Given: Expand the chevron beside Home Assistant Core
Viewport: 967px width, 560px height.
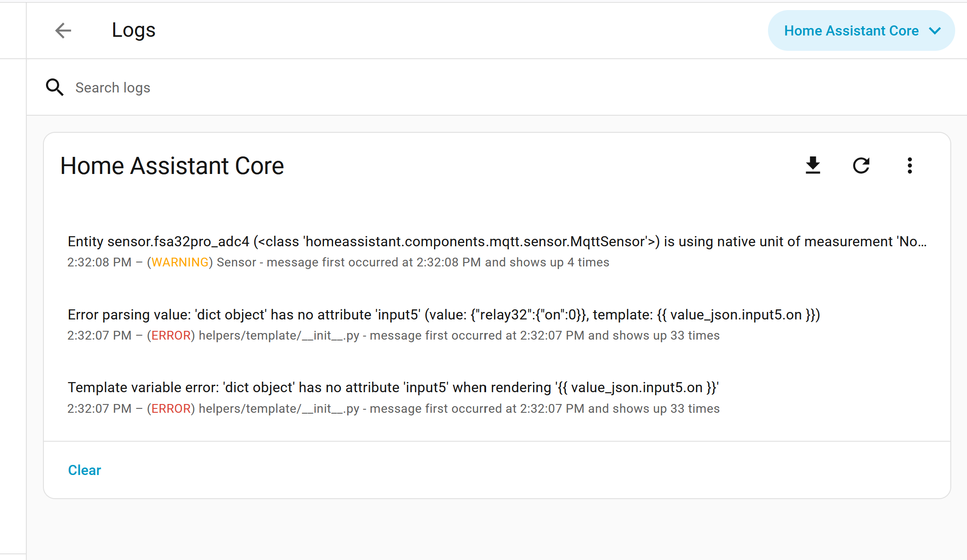Looking at the screenshot, I should tap(935, 31).
